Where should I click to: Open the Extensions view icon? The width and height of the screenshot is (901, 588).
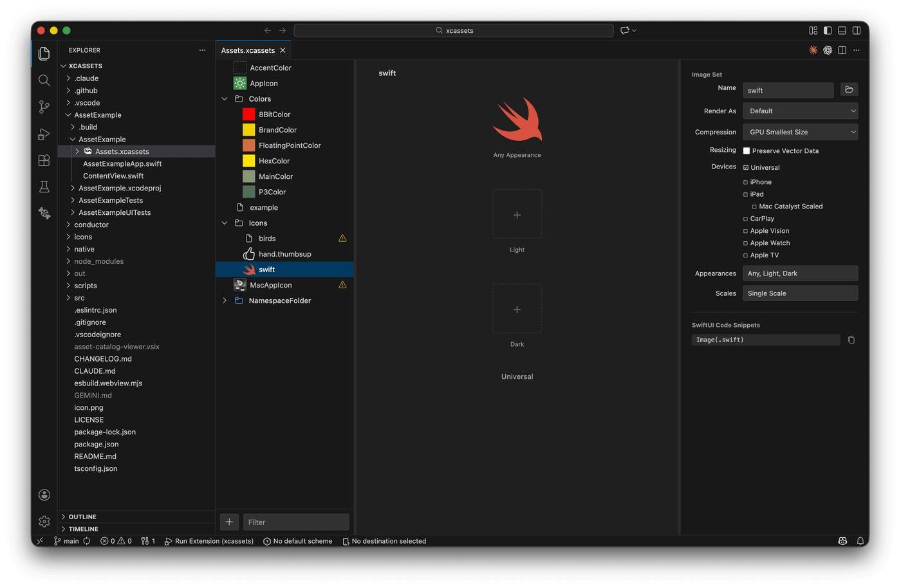coord(44,160)
